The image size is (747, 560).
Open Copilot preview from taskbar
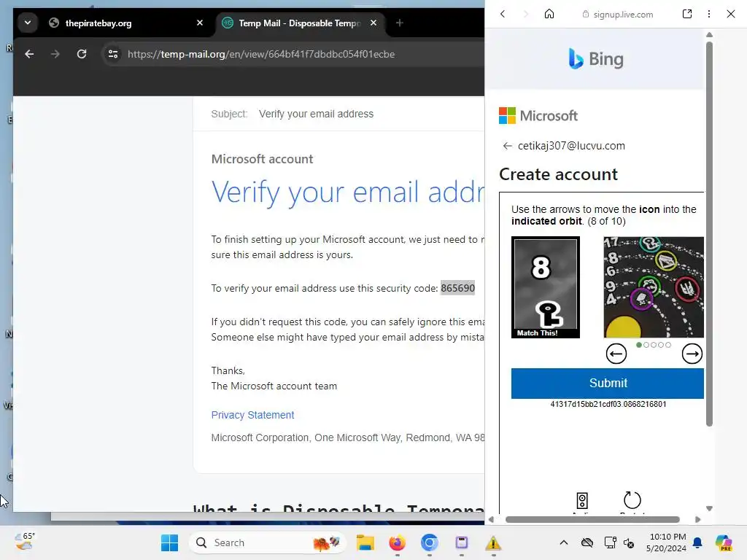point(724,542)
